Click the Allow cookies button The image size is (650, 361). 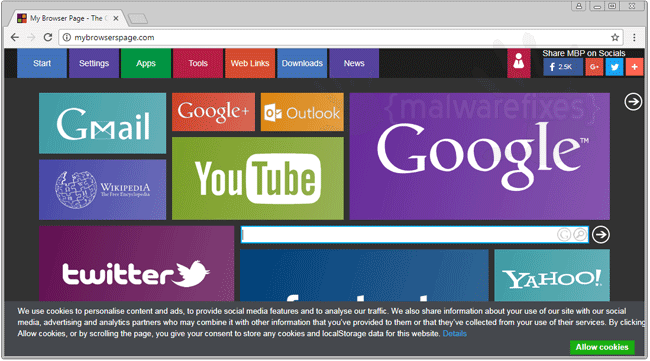coord(602,347)
